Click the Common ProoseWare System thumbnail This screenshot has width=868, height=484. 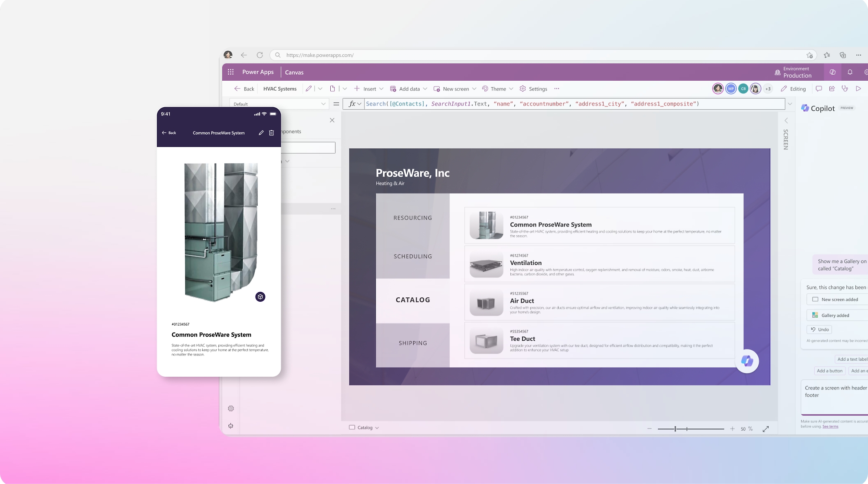pyautogui.click(x=485, y=225)
